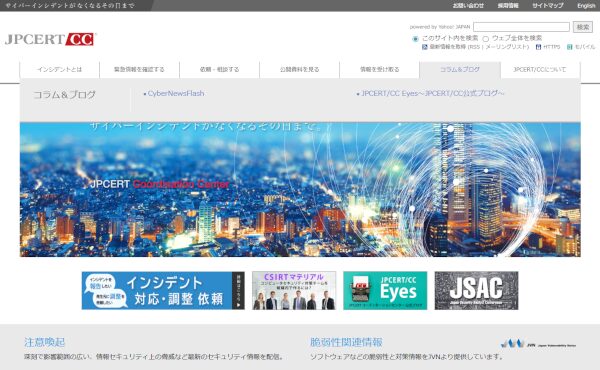
Task: Open the 緊急情報を確認する menu
Action: point(139,70)
